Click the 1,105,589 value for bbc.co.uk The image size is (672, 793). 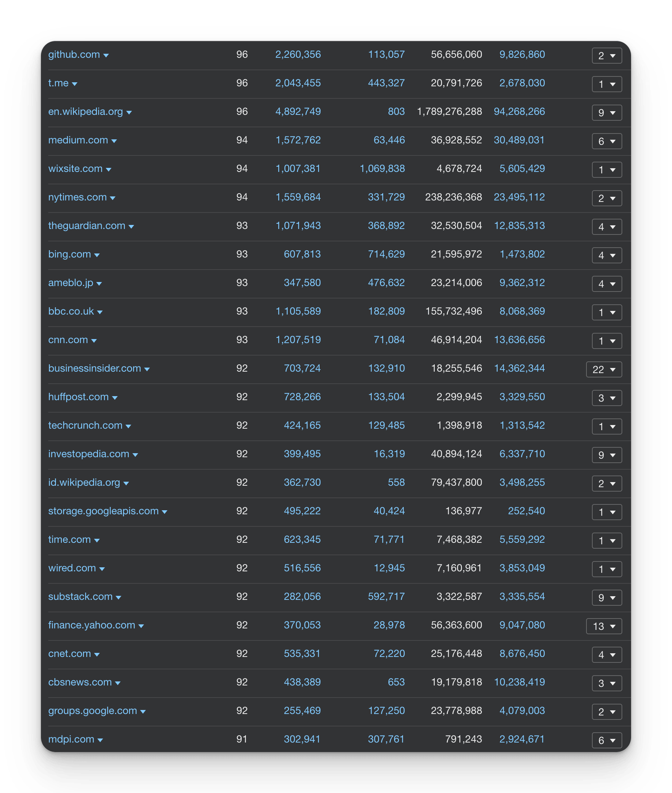coord(298,311)
